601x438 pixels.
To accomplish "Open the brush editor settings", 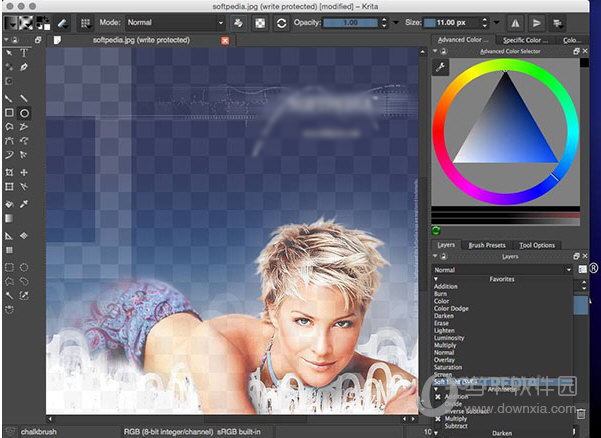I will (62, 23).
